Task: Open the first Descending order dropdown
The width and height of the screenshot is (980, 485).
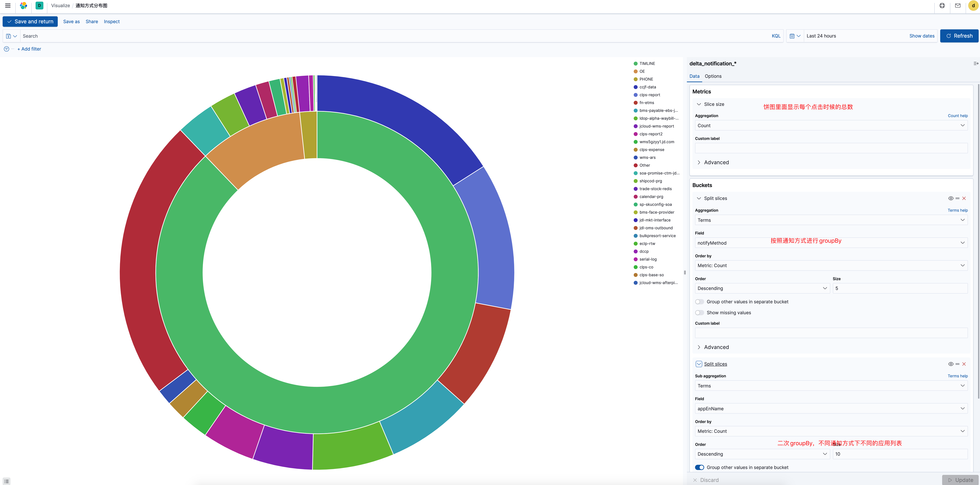Action: (762, 288)
